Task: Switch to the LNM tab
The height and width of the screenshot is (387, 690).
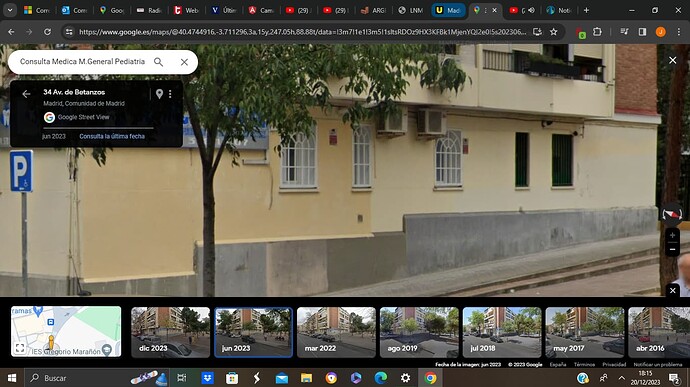Action: click(410, 10)
